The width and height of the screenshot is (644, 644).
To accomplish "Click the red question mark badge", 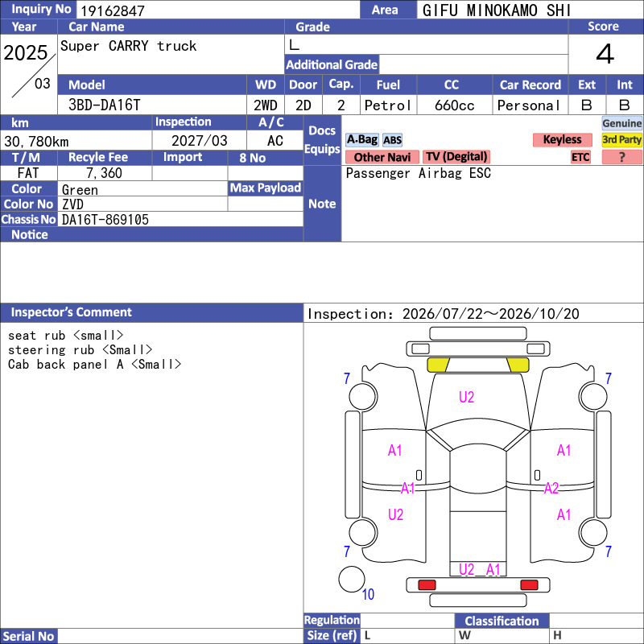I will (621, 157).
